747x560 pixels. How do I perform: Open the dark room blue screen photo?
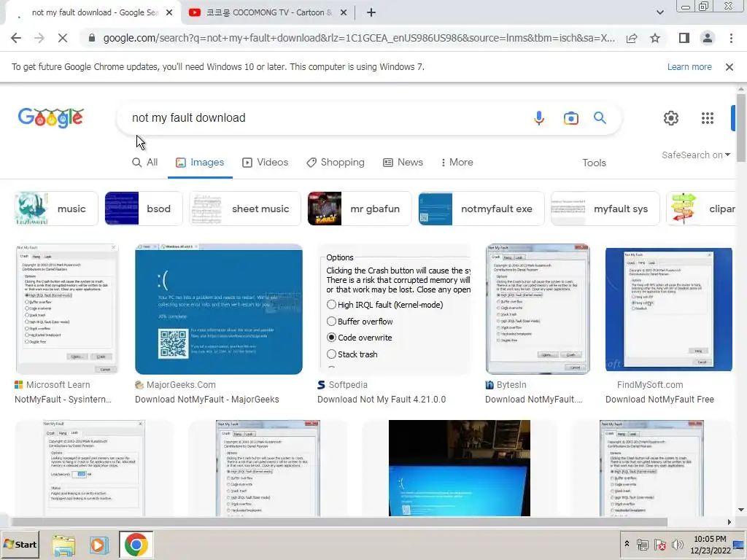tap(460, 468)
